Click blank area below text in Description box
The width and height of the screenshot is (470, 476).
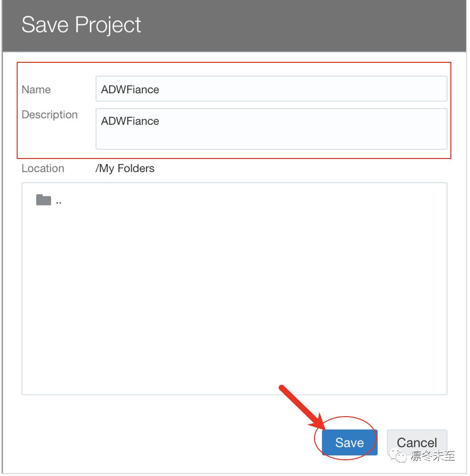pyautogui.click(x=271, y=139)
